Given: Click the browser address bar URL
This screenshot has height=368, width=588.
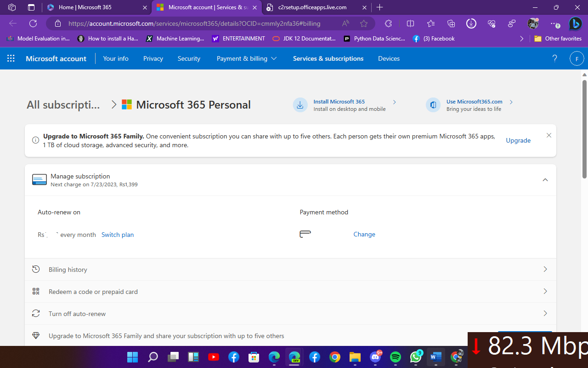Looking at the screenshot, I should pyautogui.click(x=194, y=23).
